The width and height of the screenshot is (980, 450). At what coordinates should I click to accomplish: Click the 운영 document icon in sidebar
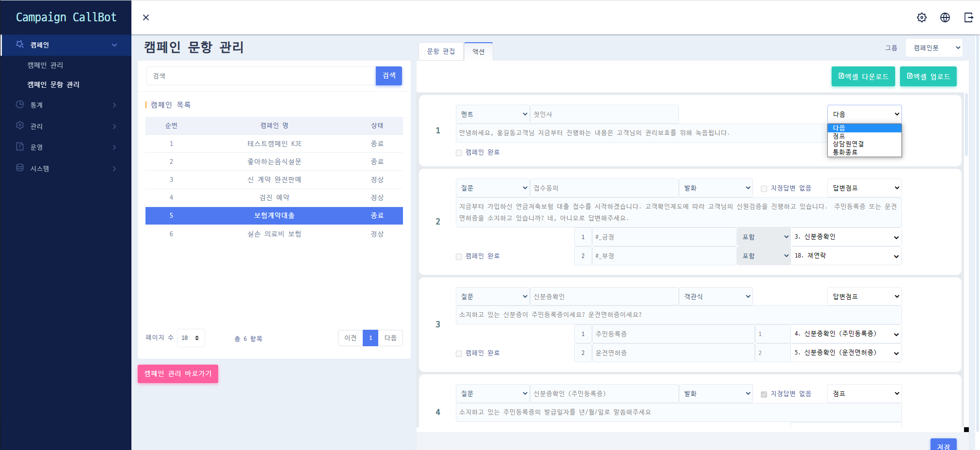click(x=20, y=147)
